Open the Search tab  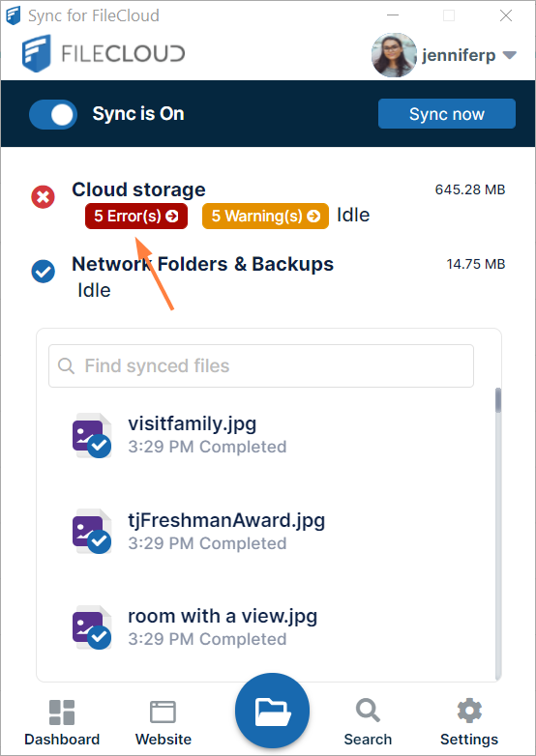tap(368, 723)
